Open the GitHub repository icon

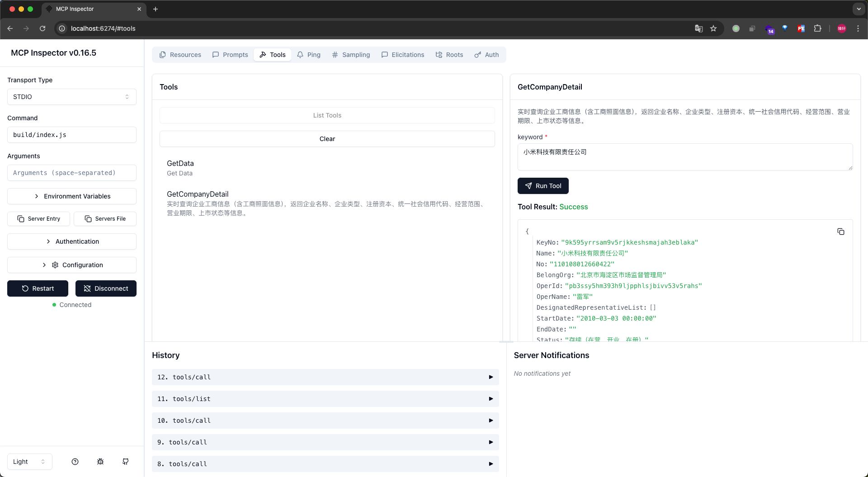[x=125, y=462]
